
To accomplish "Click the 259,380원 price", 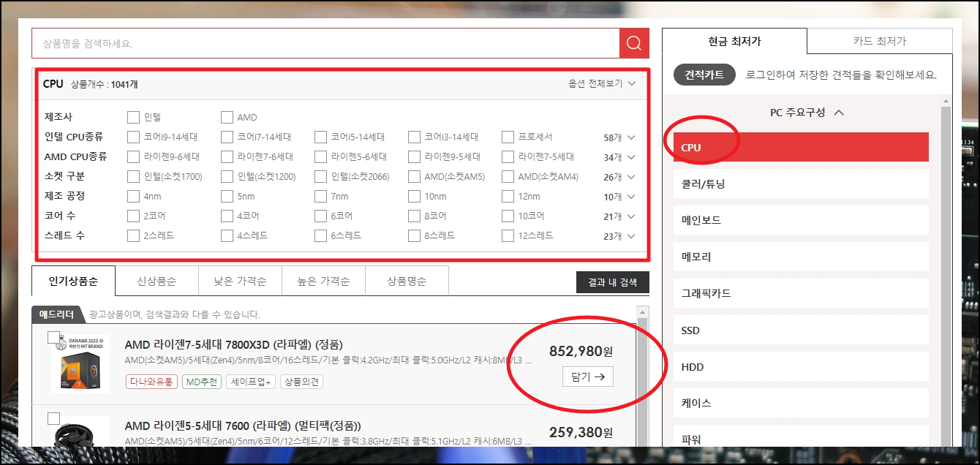I will (581, 433).
